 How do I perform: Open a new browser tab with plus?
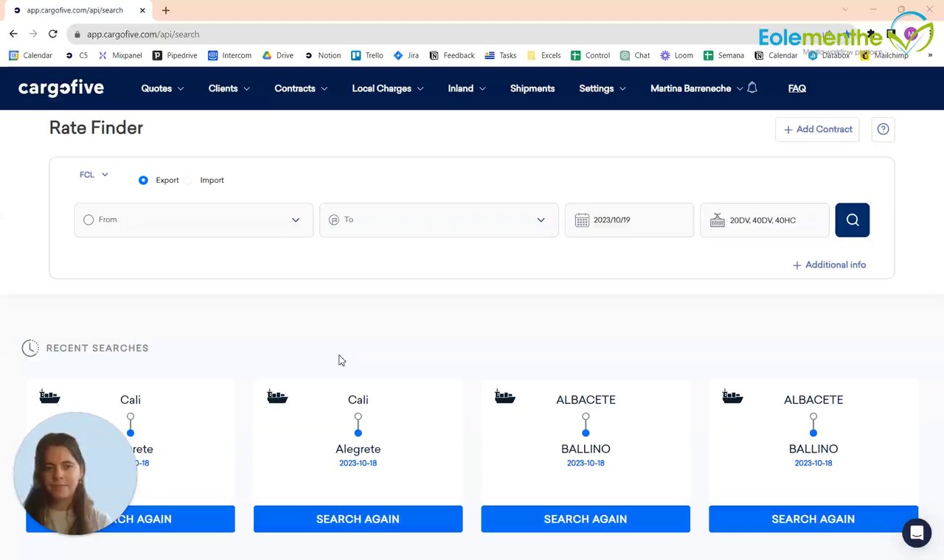tap(166, 10)
